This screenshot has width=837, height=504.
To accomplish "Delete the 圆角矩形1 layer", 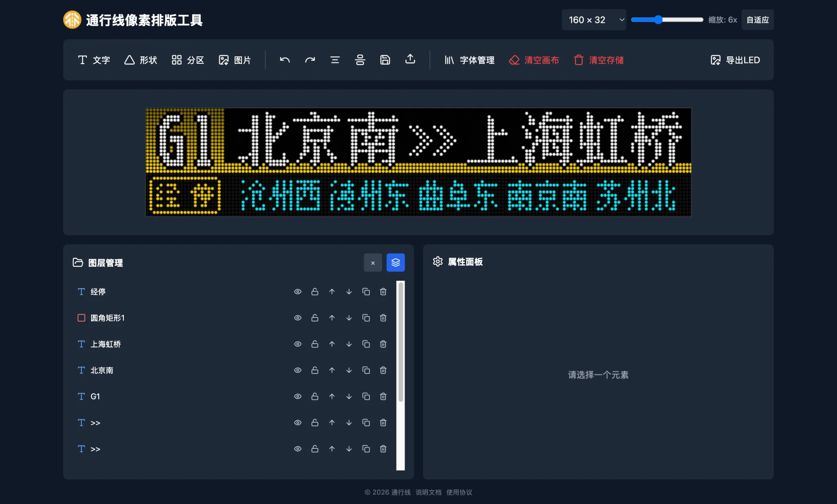I will point(383,318).
